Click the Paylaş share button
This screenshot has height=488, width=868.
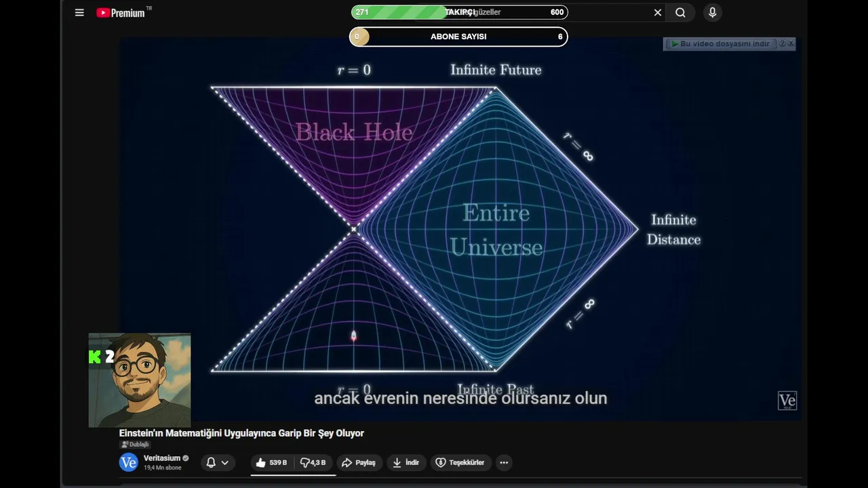[x=359, y=462]
